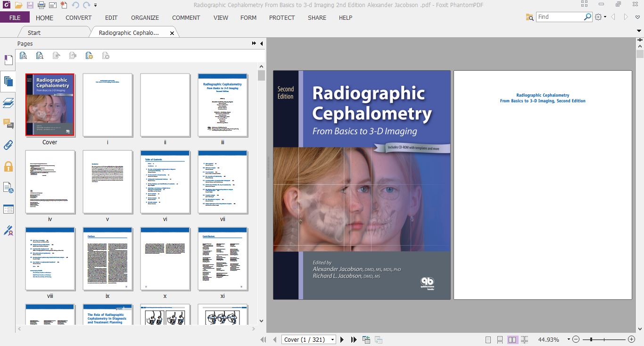Redo the last action
Viewport: 644px width, 346px height.
pyautogui.click(x=86, y=5)
